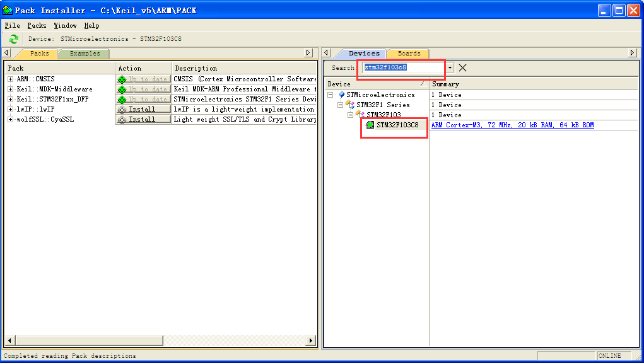Image resolution: width=644 pixels, height=363 pixels.
Task: Click the Keil::STM32F1xx_DFP up-to-date diamond icon
Action: click(x=122, y=100)
